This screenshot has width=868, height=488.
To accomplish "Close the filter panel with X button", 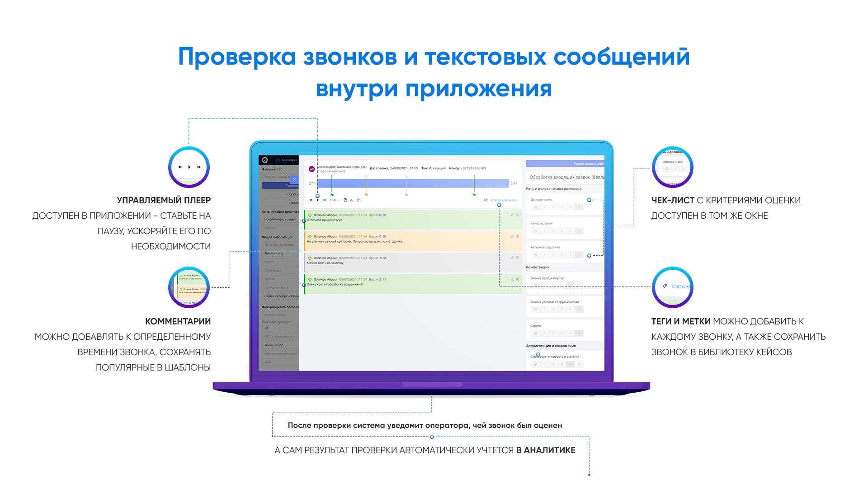I will (294, 179).
